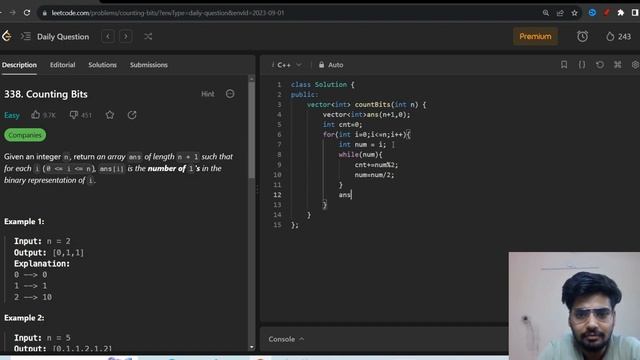Click code line 'int cnt=0;'
The image size is (640, 360).
click(342, 124)
